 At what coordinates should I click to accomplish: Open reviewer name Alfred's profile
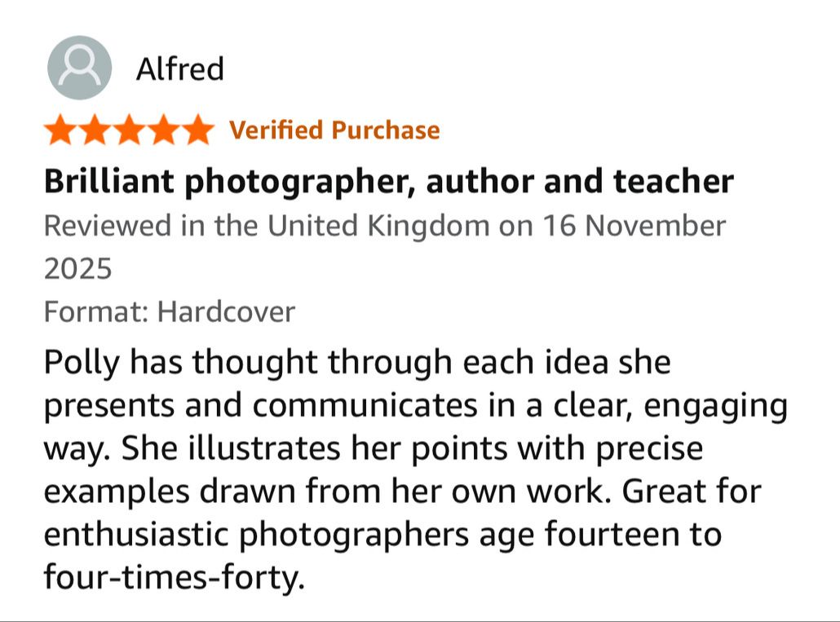click(180, 69)
